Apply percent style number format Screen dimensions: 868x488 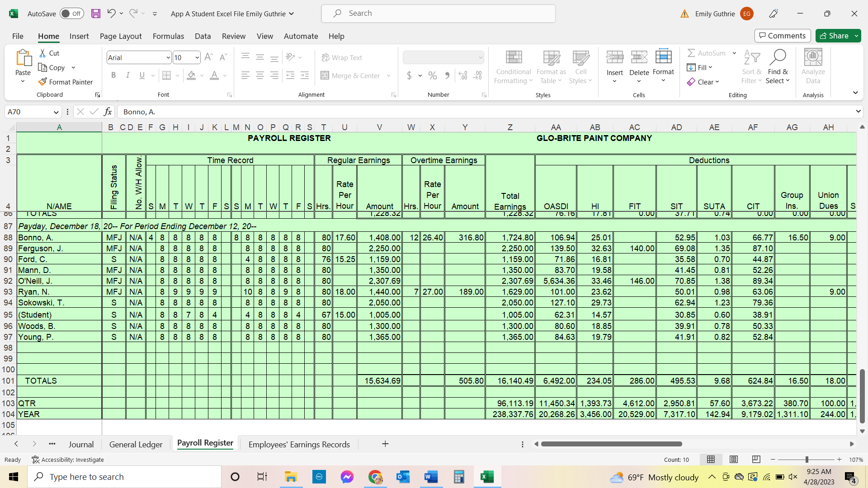click(x=433, y=75)
